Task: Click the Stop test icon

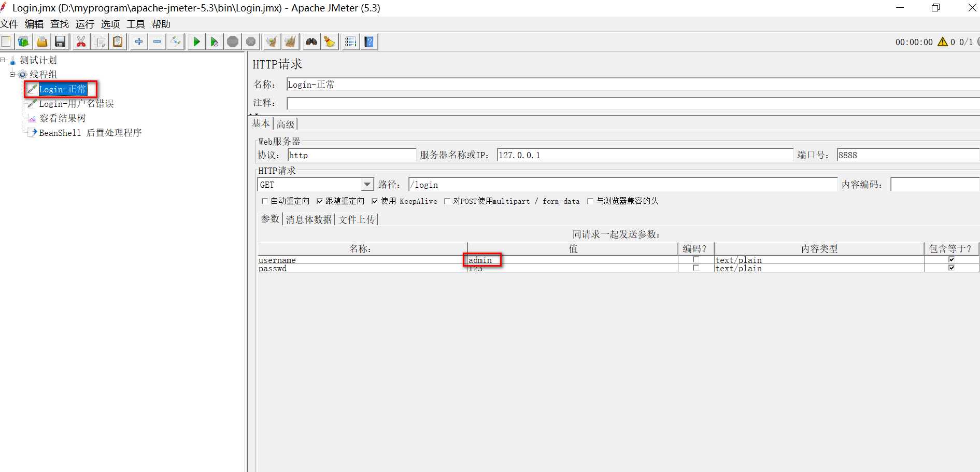Action: [x=233, y=41]
